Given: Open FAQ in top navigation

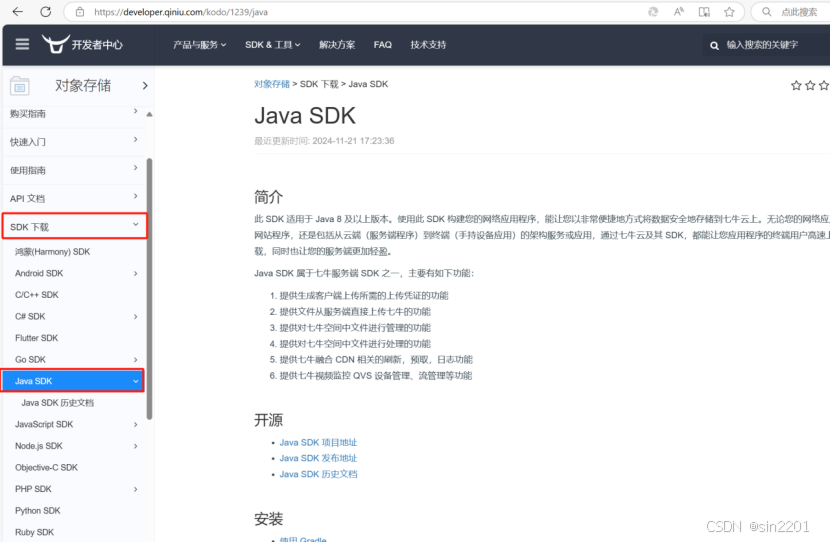Looking at the screenshot, I should [383, 45].
